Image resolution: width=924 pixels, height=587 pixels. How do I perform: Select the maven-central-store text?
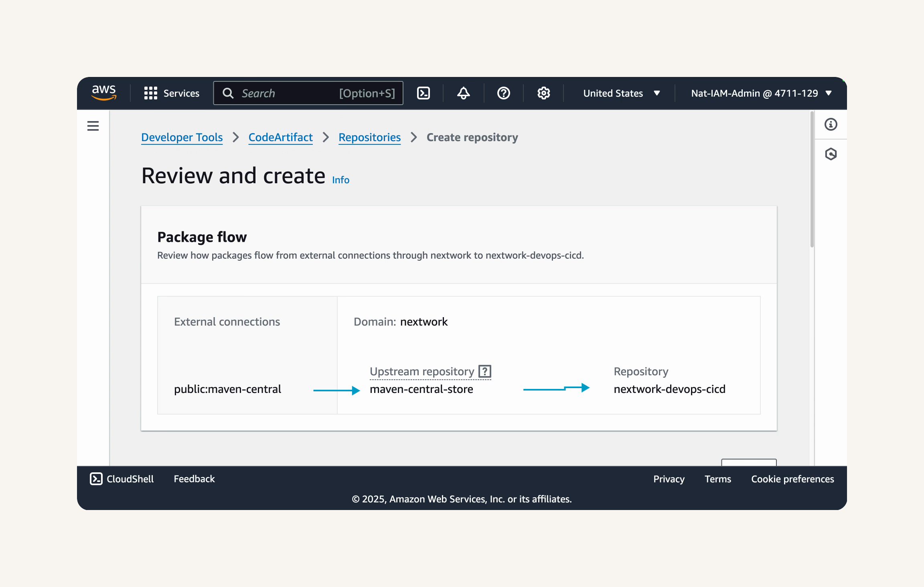pyautogui.click(x=421, y=389)
